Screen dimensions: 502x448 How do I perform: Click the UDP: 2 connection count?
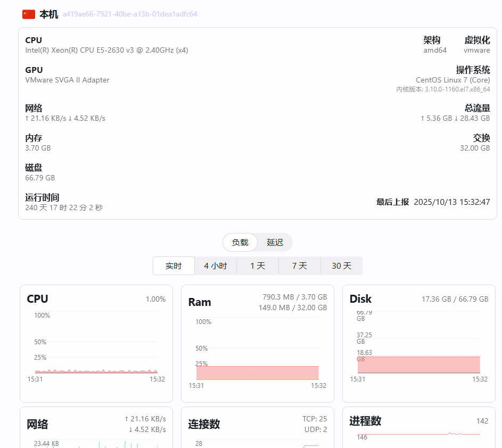pos(316,429)
